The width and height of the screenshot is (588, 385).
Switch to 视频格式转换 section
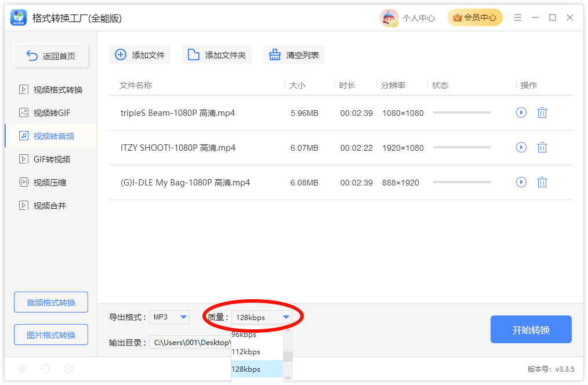(x=51, y=90)
